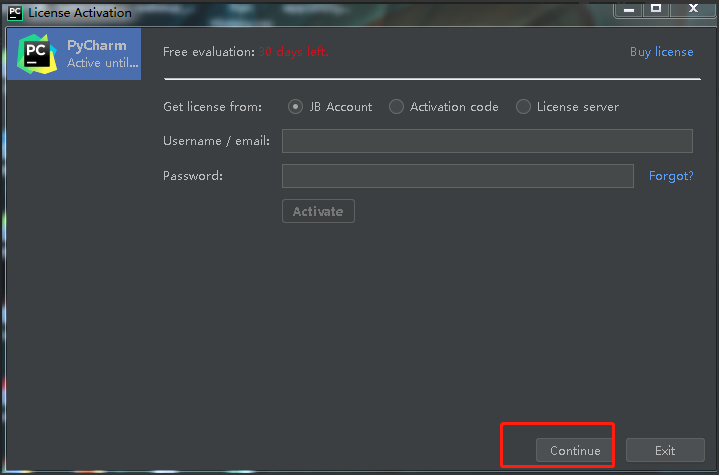Click the 'Active until...' status text
Screen dimensions: 719x475
click(x=103, y=63)
